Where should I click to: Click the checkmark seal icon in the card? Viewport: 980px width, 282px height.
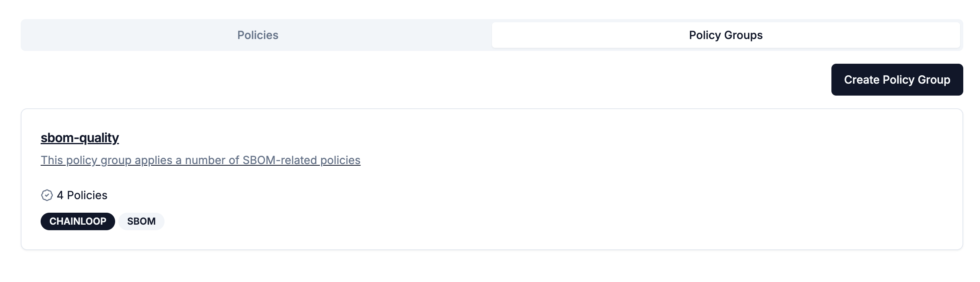47,195
